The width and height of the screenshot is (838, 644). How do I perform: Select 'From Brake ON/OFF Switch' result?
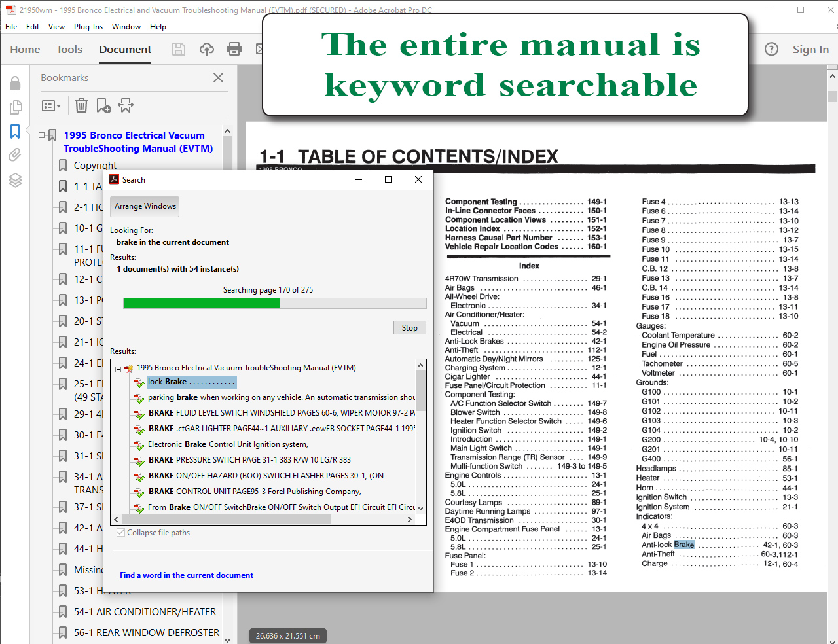282,507
